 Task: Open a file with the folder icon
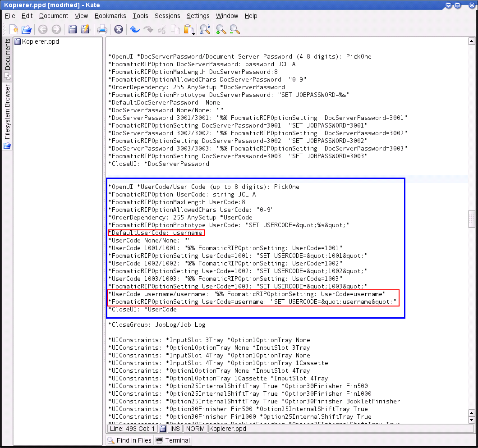(x=27, y=30)
